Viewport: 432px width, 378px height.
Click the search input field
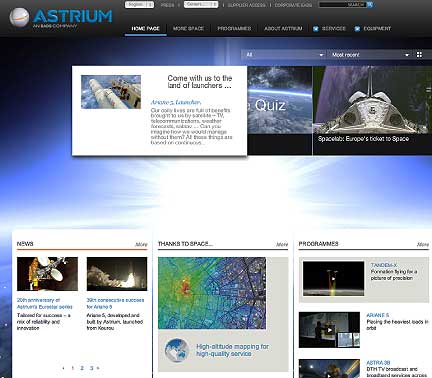point(343,5)
